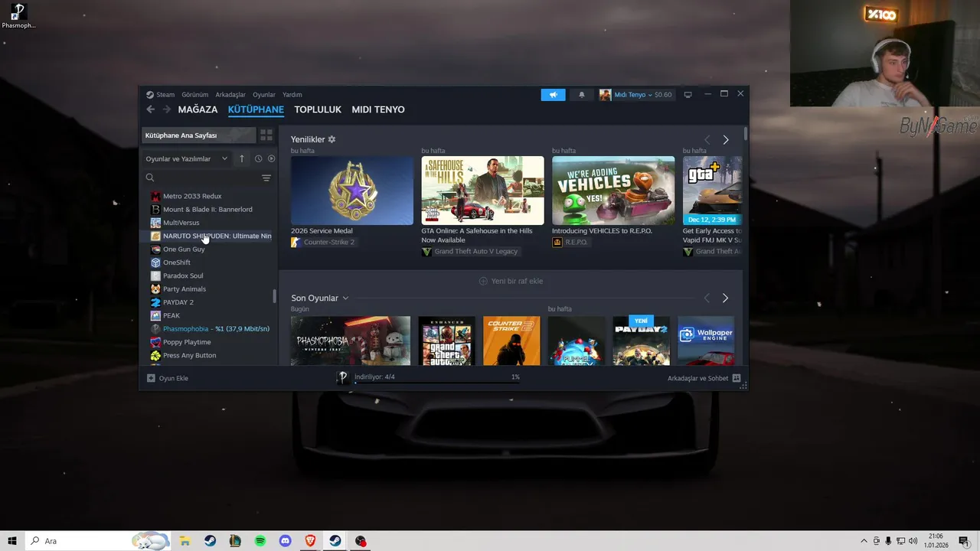
Task: Switch to the MAĞAZA tab
Action: click(198, 109)
